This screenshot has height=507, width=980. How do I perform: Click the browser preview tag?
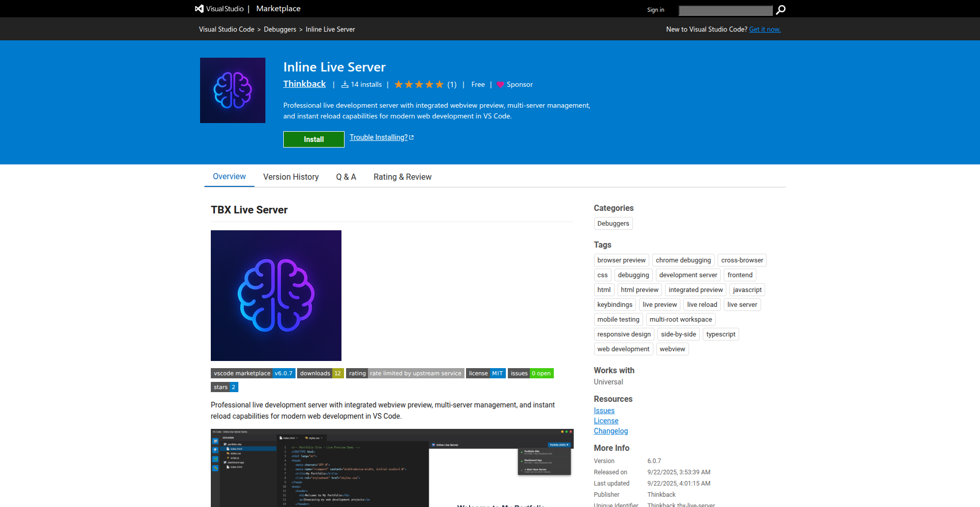coord(621,260)
